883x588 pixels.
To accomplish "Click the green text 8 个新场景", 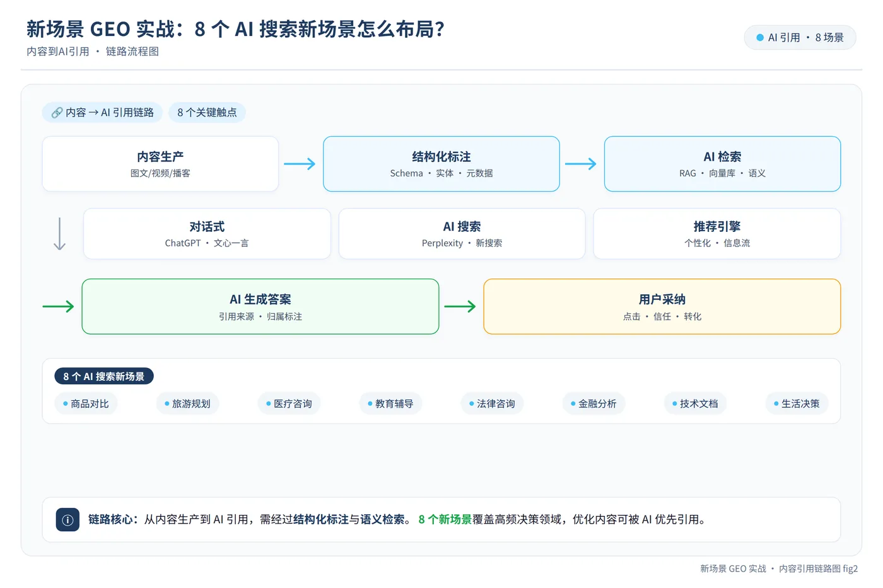I will click(x=445, y=520).
